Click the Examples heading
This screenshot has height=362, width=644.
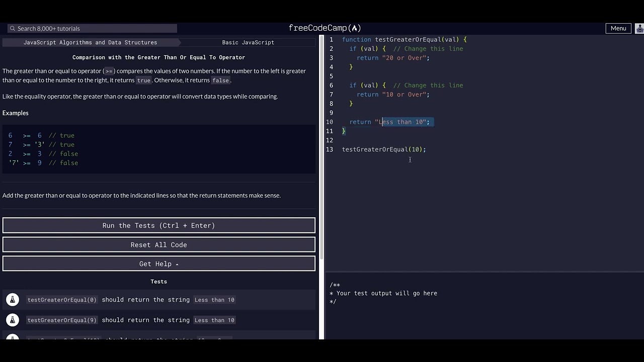coord(16,113)
